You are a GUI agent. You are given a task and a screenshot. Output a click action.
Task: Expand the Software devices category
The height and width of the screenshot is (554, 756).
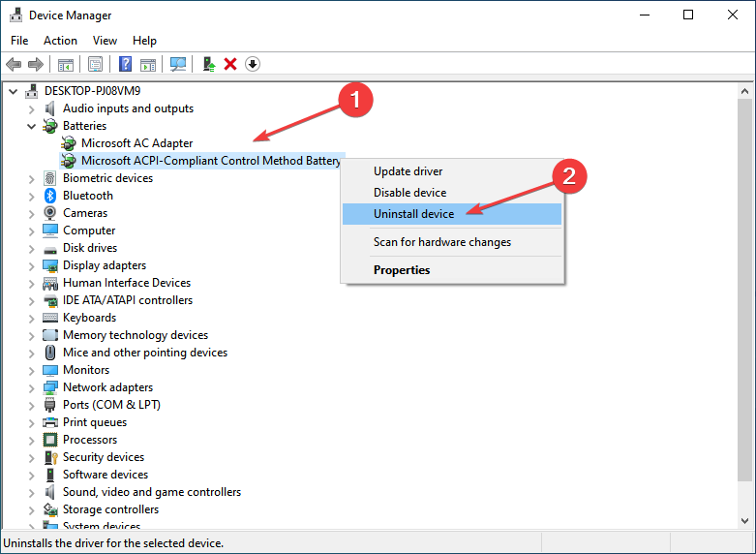tap(31, 475)
